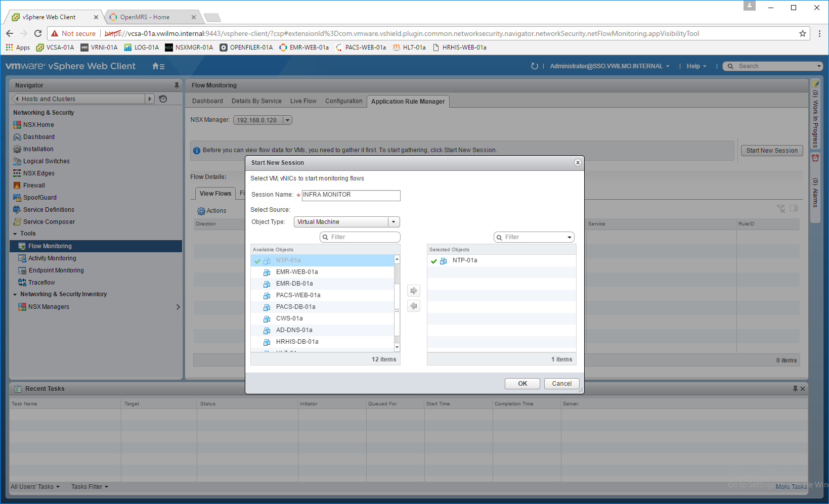Viewport: 829px width, 504px height.
Task: Select CWS-01a in Available Objects
Action: 322,318
